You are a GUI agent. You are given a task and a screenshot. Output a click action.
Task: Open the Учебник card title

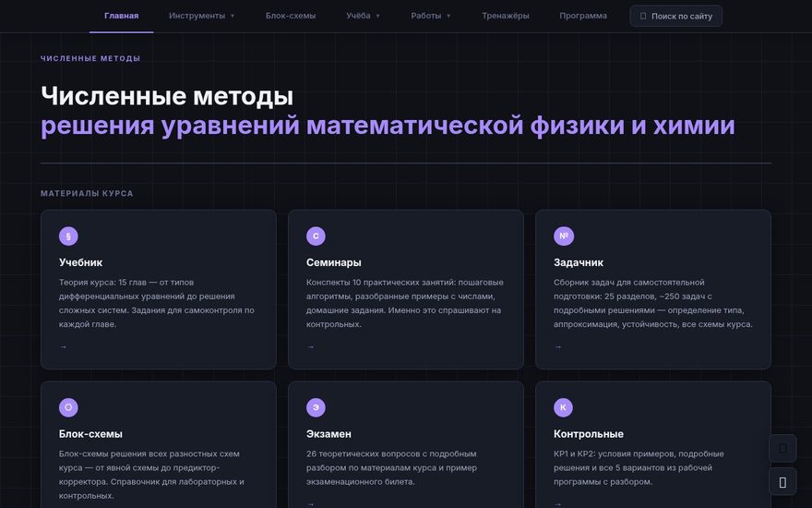tap(81, 262)
